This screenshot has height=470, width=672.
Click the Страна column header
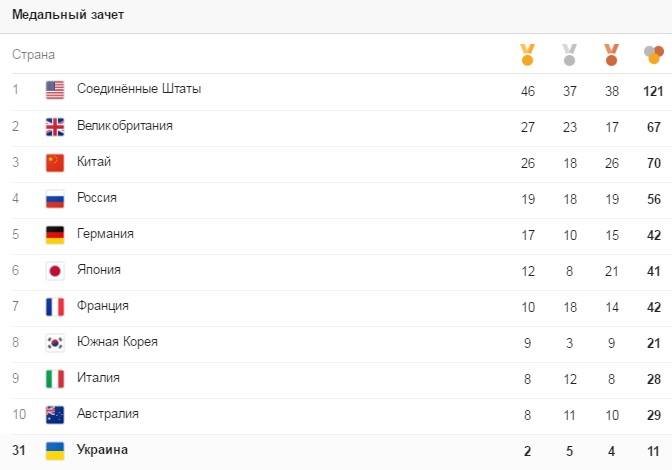(33, 55)
